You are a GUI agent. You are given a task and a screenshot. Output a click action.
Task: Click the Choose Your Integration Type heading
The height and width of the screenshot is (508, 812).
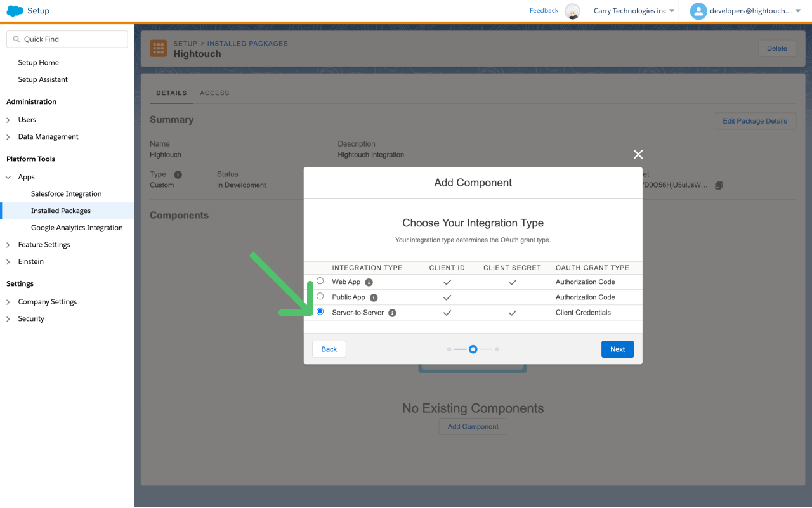(473, 223)
